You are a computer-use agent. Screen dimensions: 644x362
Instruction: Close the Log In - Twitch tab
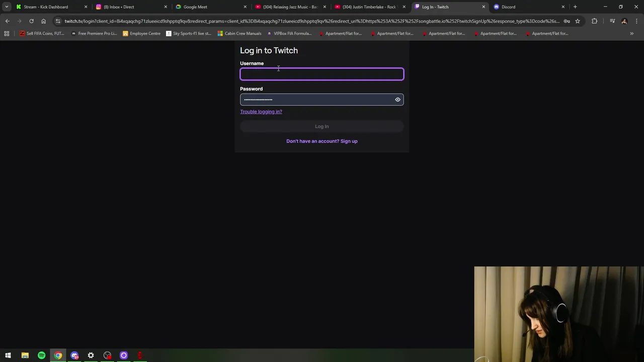[x=484, y=7]
